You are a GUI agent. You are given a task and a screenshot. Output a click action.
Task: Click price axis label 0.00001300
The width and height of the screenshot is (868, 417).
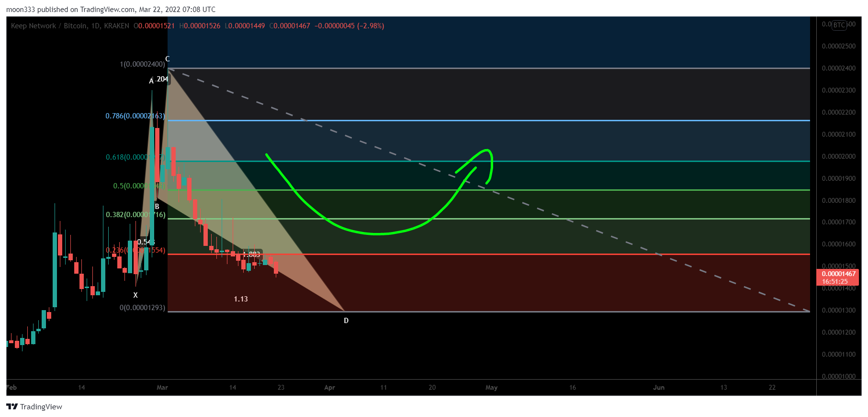point(838,310)
